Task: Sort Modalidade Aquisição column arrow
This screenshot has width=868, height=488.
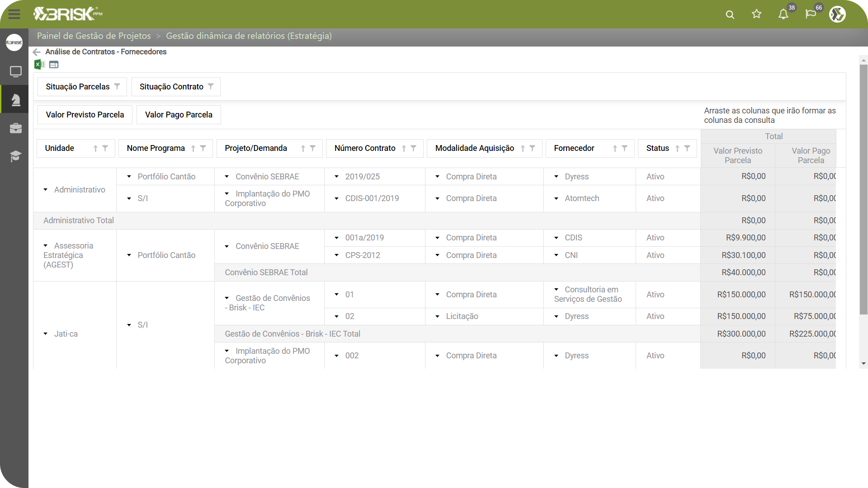Action: [x=523, y=149]
